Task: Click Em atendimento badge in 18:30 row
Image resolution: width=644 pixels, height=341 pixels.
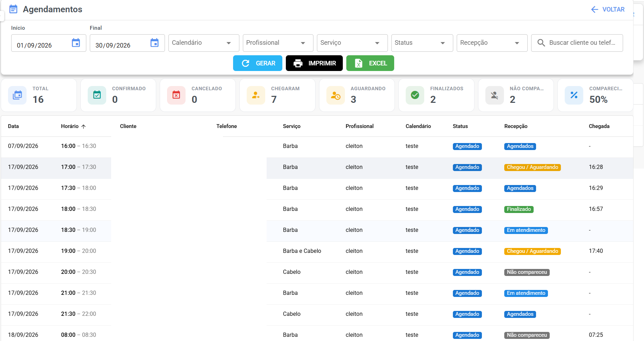Action: [x=526, y=230]
